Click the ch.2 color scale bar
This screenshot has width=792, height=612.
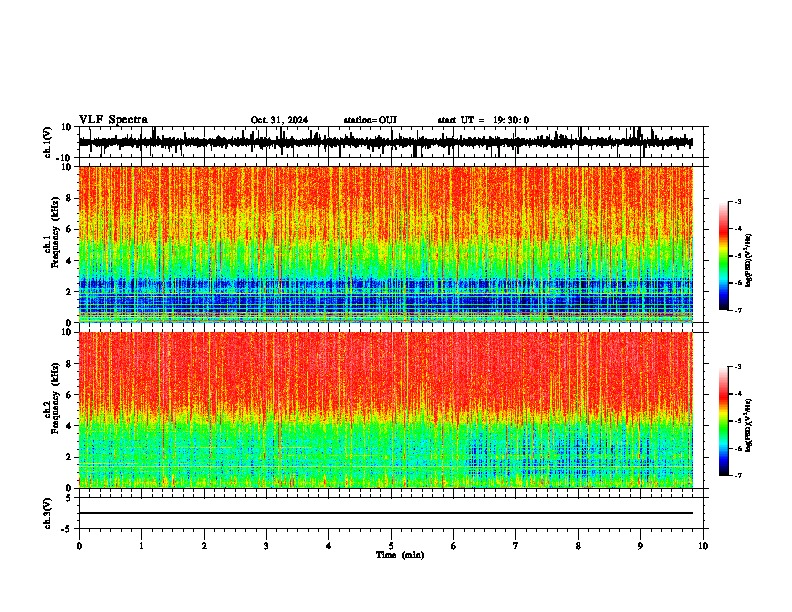click(723, 421)
